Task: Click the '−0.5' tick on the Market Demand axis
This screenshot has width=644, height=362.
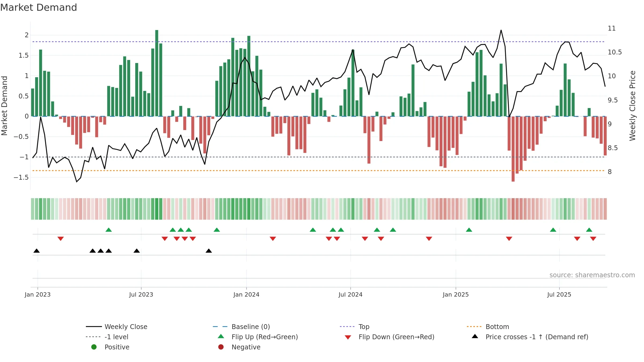Action: pos(21,137)
